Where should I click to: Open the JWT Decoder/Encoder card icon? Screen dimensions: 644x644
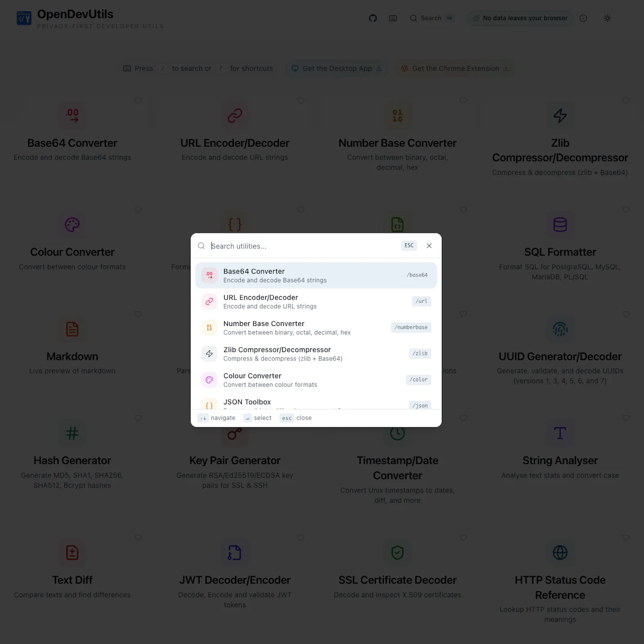click(235, 553)
